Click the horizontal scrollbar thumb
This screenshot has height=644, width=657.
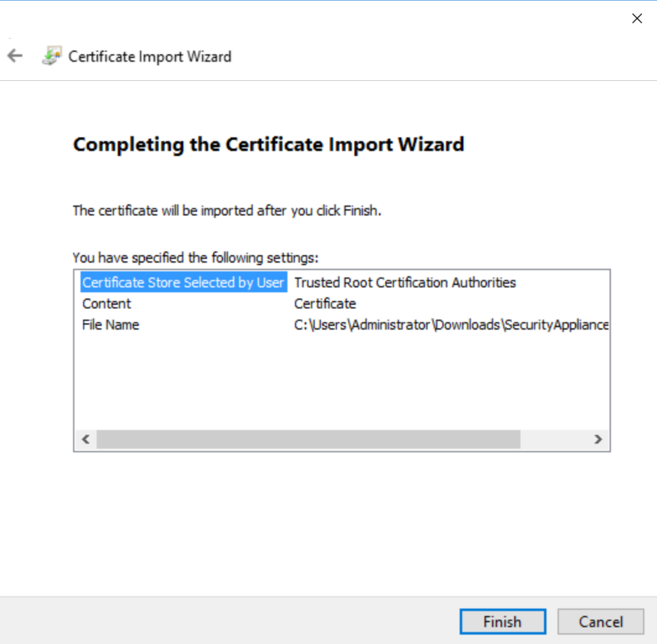tap(309, 439)
